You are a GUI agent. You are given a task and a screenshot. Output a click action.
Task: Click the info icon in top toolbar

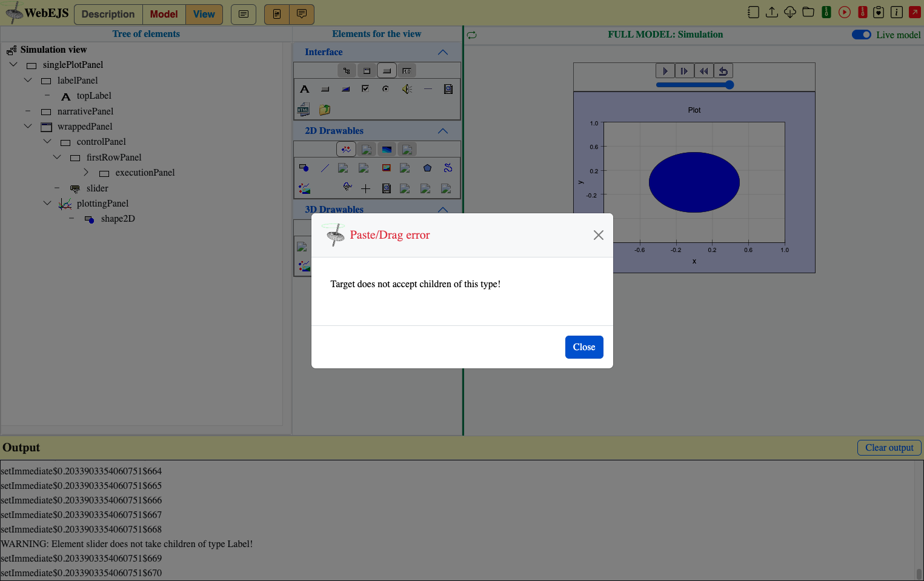click(x=897, y=12)
